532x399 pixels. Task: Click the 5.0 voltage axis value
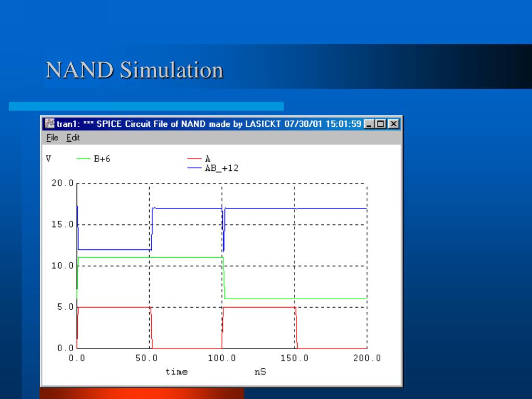(x=65, y=307)
